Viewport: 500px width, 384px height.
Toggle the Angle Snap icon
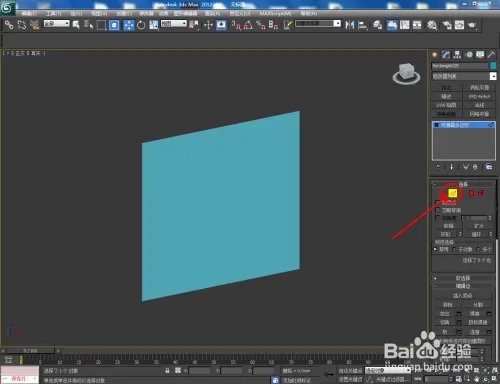pos(248,25)
